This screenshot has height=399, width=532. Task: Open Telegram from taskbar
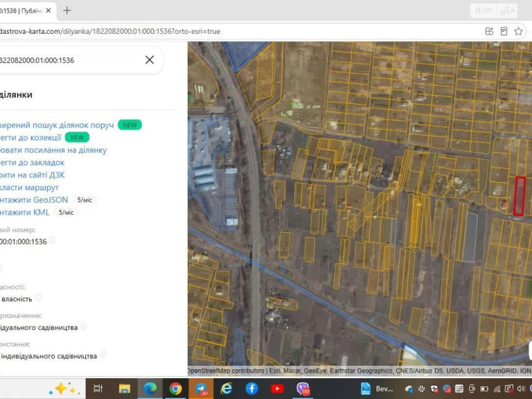[x=201, y=389]
